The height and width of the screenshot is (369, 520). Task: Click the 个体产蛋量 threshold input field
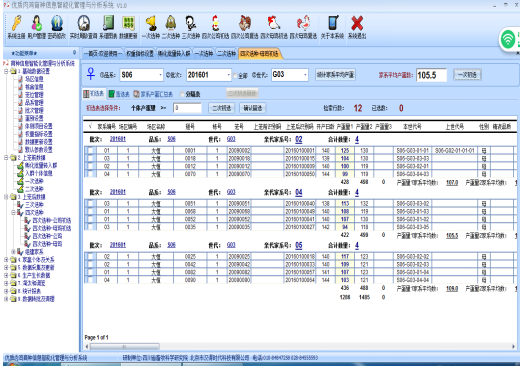187,108
